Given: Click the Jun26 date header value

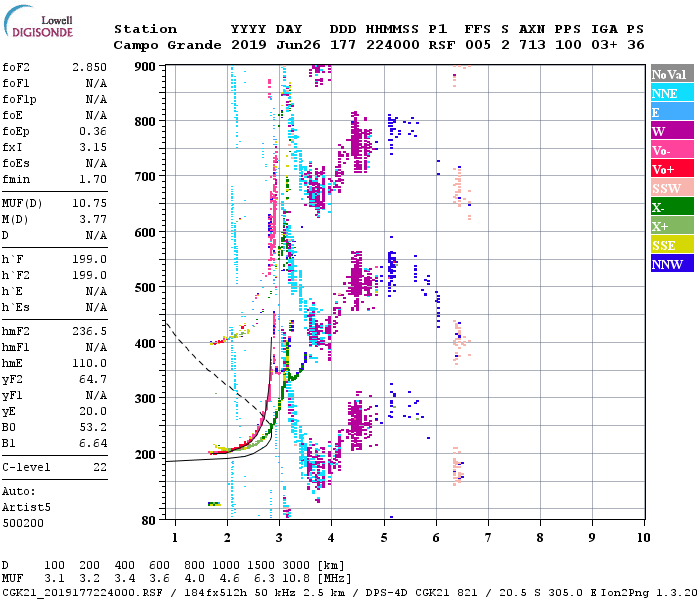Looking at the screenshot, I should coord(298,45).
